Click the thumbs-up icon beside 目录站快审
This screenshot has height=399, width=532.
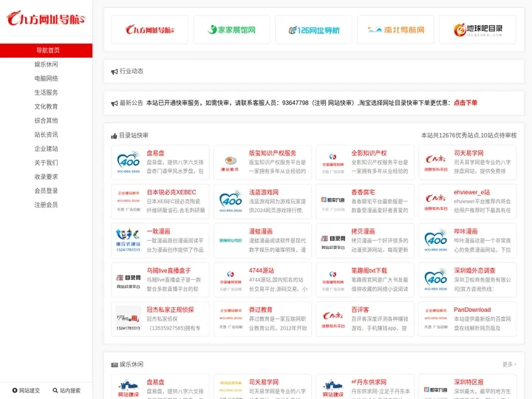pos(114,136)
